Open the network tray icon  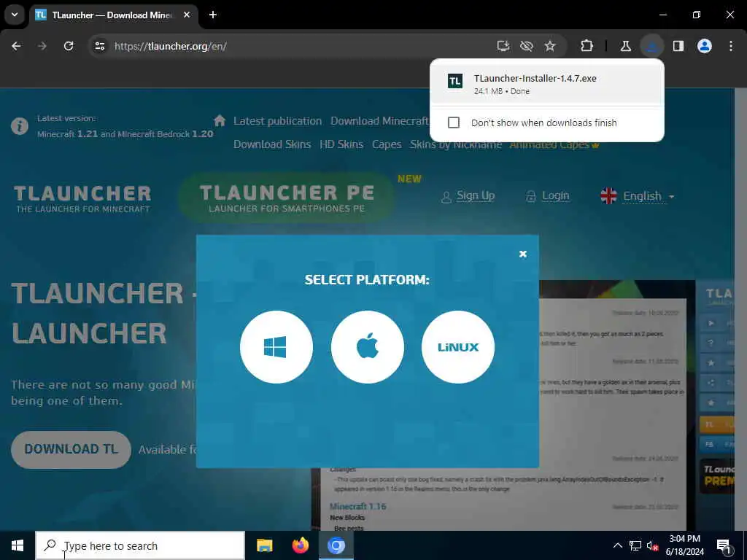click(635, 545)
